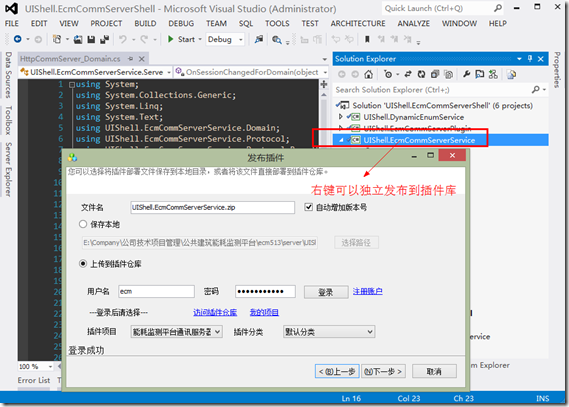Open the ANALYZE menu

tap(414, 23)
